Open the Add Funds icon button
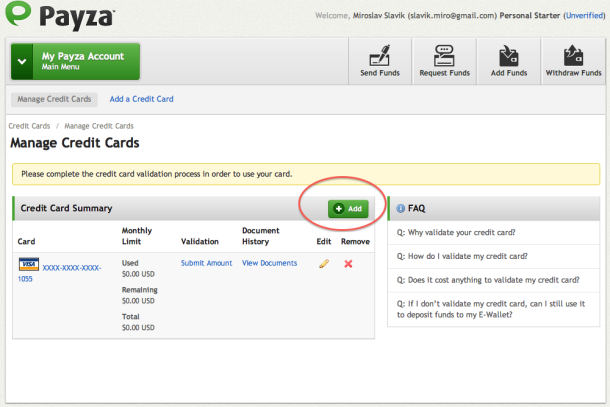The height and width of the screenshot is (407, 610). (x=508, y=61)
